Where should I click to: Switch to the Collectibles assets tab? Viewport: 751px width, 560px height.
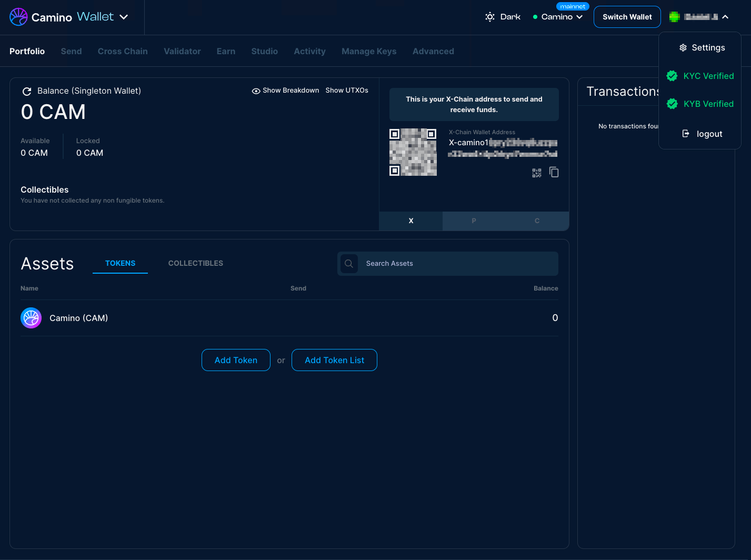195,263
